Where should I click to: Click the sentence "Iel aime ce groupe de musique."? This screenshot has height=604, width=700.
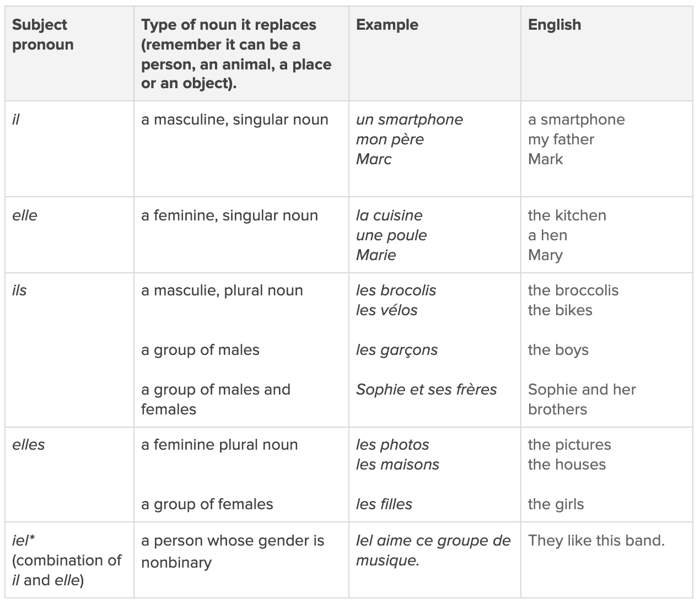click(x=433, y=551)
